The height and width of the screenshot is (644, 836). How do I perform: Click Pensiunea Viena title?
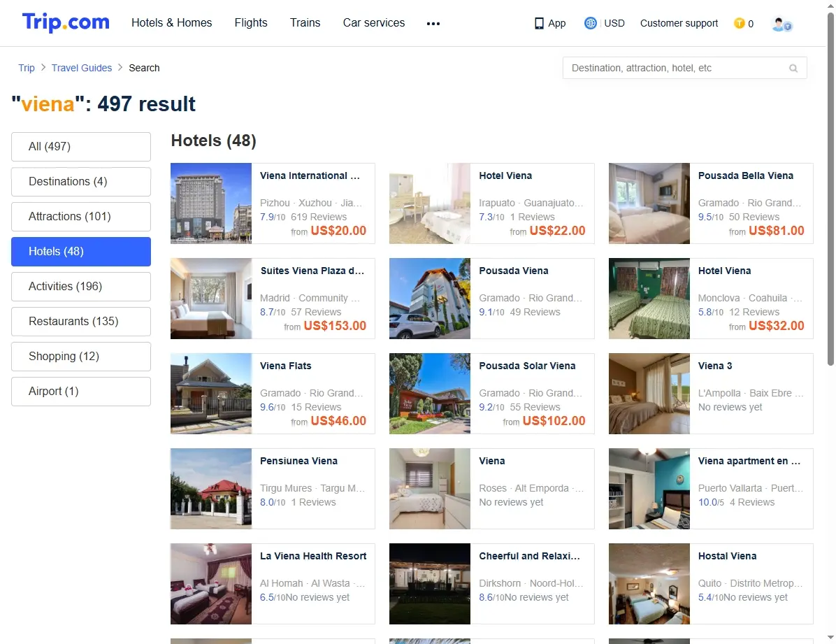(298, 461)
